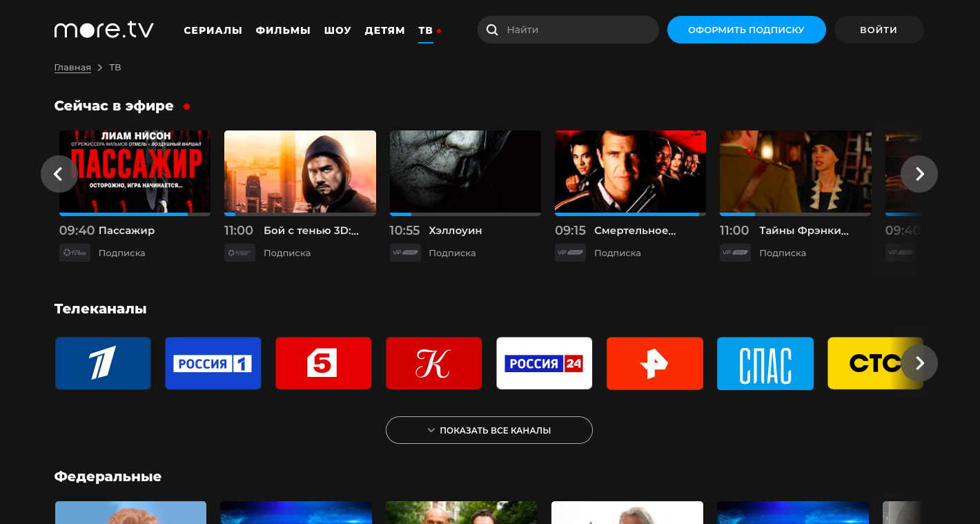Open the Хэллоуин masked face thumbnail
The width and height of the screenshot is (980, 524).
[465, 171]
